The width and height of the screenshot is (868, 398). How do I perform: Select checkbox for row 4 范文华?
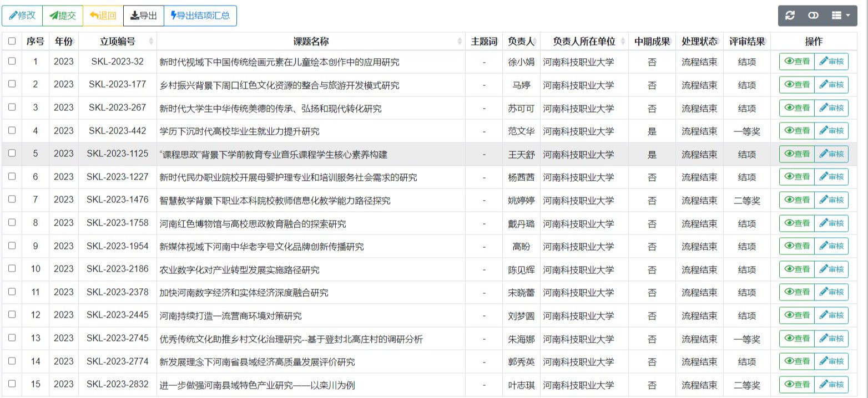click(x=12, y=131)
